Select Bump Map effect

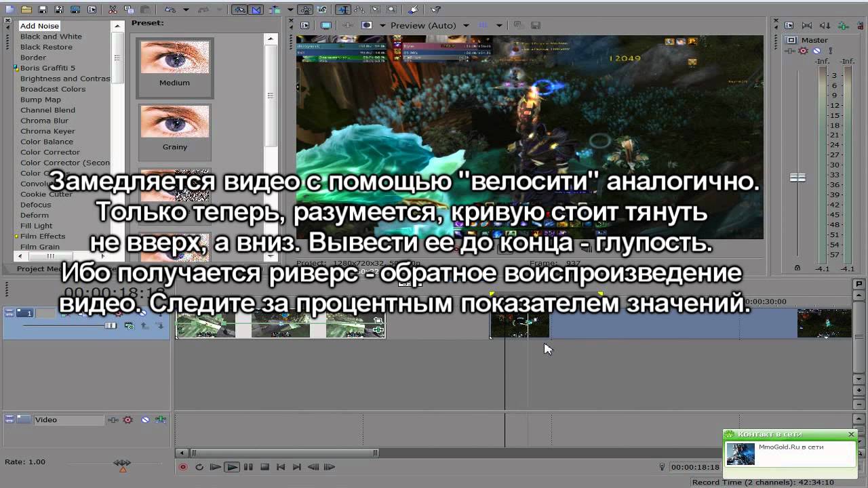coord(41,100)
